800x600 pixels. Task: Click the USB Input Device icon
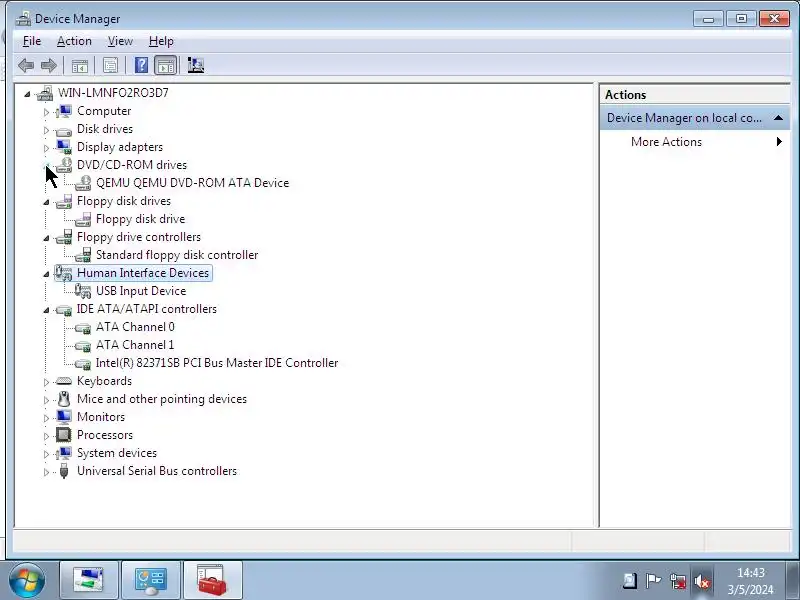coord(83,291)
